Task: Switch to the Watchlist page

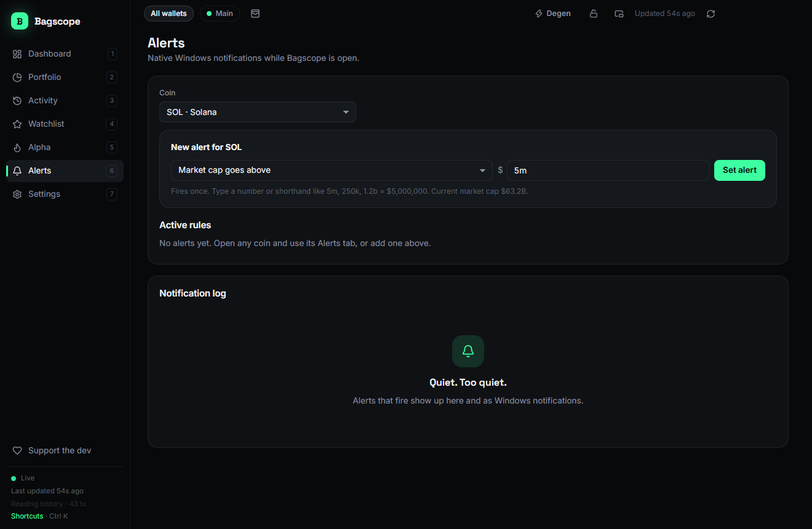Action: point(65,124)
